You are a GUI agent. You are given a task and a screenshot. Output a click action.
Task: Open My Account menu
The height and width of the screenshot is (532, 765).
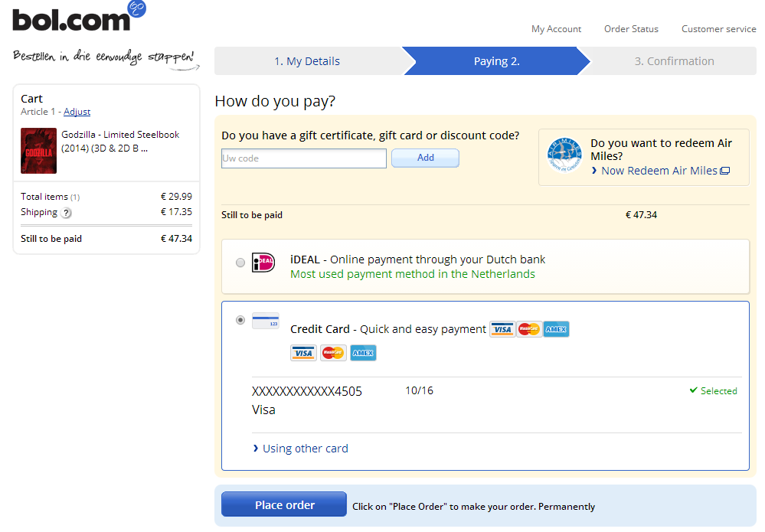tap(556, 29)
